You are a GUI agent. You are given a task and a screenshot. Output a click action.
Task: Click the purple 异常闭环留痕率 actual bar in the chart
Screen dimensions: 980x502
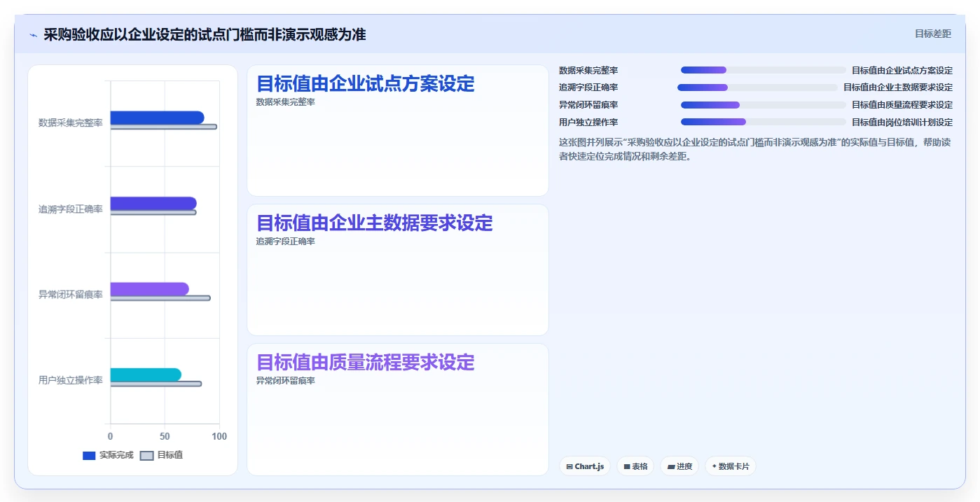[149, 289]
